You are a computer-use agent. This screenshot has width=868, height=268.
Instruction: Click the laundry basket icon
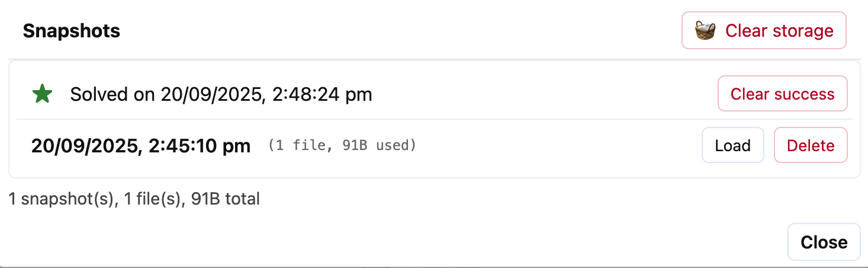tap(705, 30)
